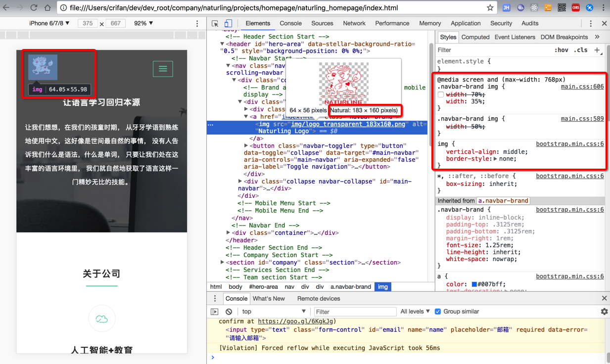
Task: Expand the div.container node
Action: [x=228, y=233]
